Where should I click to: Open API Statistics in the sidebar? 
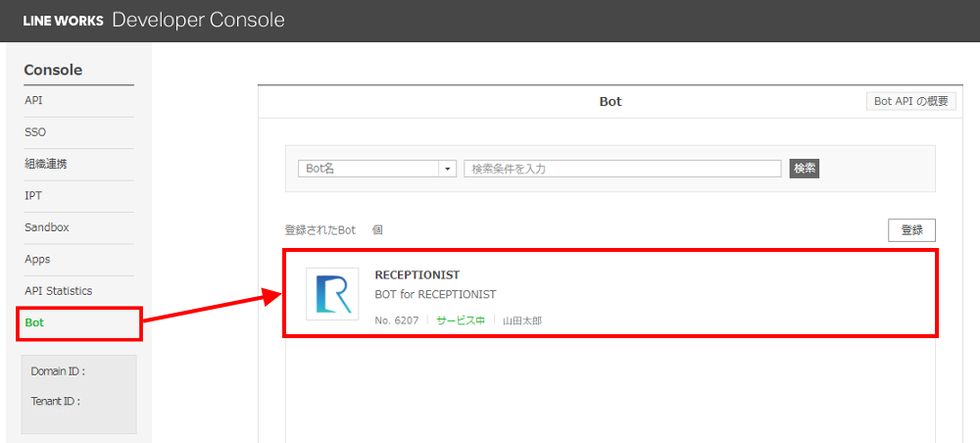[x=58, y=291]
